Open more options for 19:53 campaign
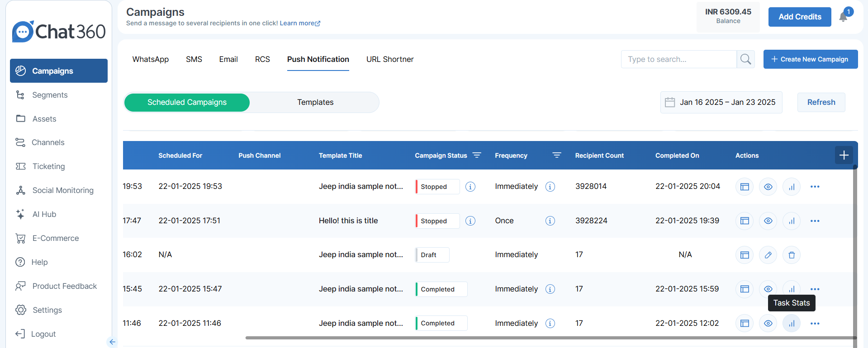868x348 pixels. click(815, 187)
